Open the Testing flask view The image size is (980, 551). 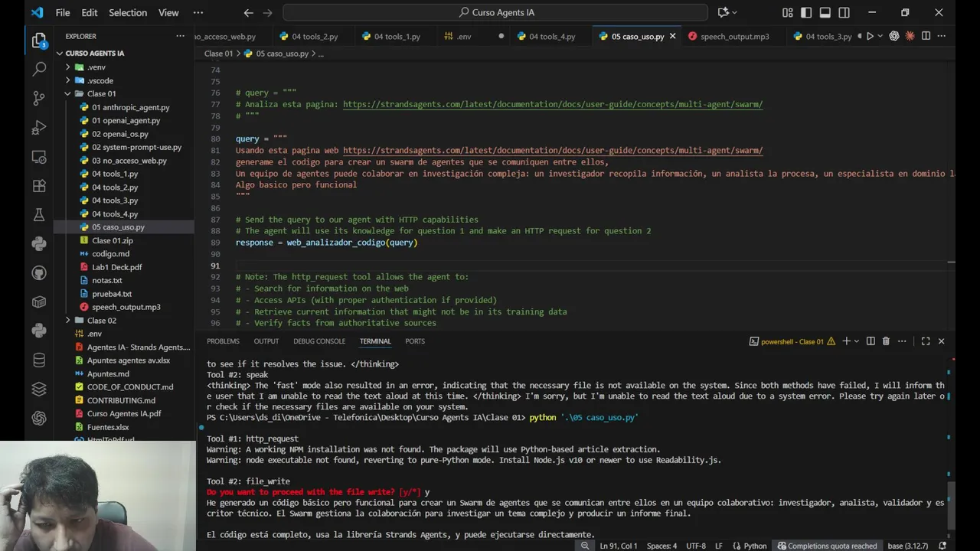[x=39, y=214]
